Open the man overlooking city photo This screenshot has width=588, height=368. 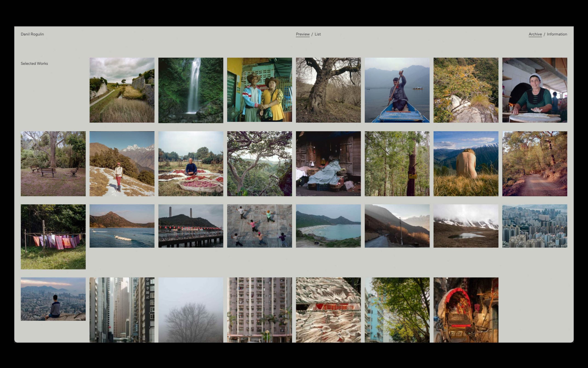[x=53, y=299]
